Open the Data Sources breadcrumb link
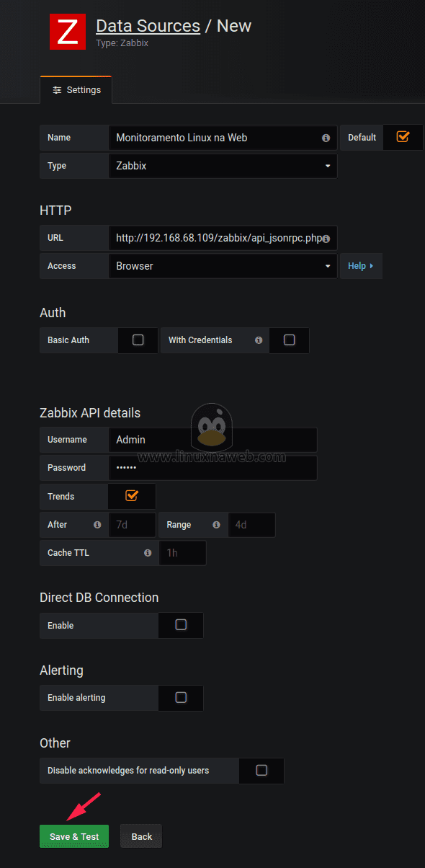Screen dimensions: 425x868 point(148,26)
